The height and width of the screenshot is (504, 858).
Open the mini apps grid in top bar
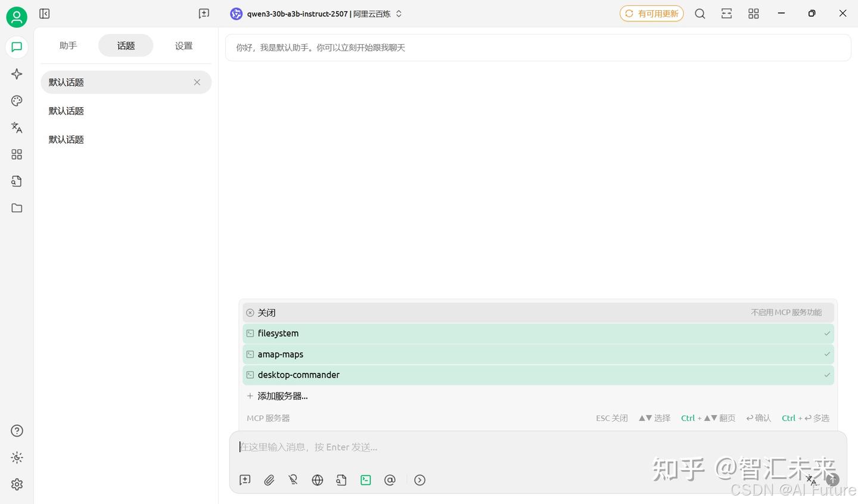pos(754,14)
